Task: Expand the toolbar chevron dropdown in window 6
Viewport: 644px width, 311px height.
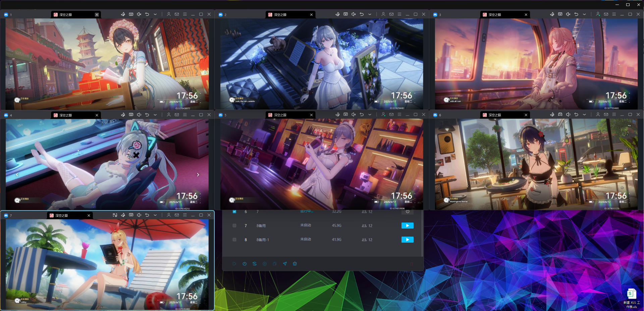Action: click(584, 115)
